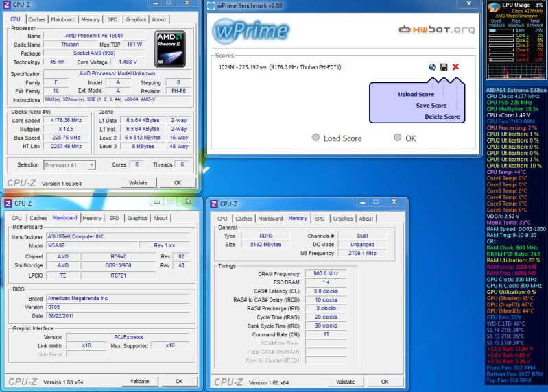Click the floppy disk Save Score icon
Viewport: 548px width, 392px height.
pos(444,67)
